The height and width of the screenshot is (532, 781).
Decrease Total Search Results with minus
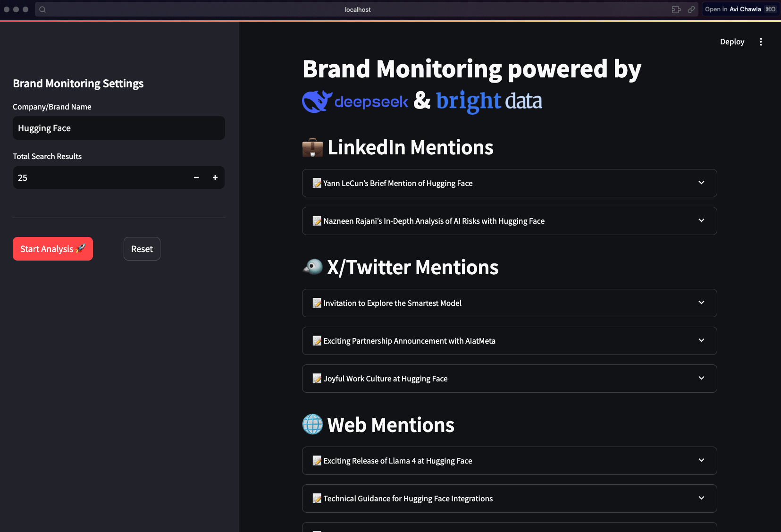196,177
